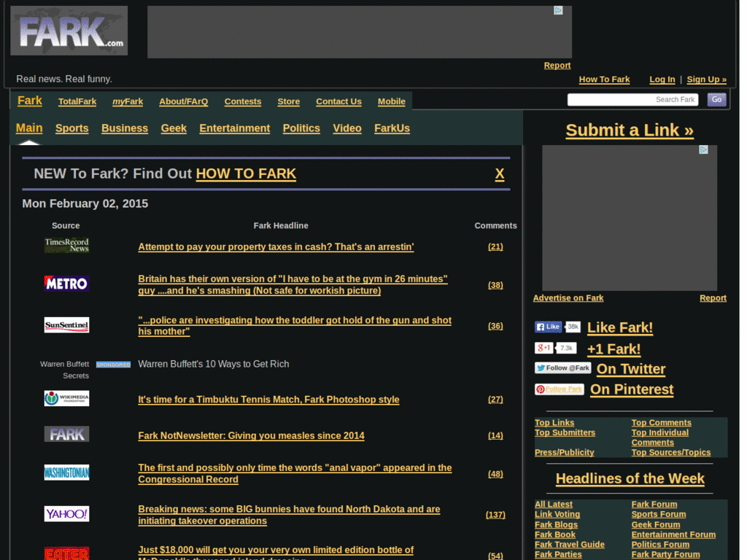Open the Warren Buffett's 10 Ways sponsored link
Image resolution: width=747 pixels, height=560 pixels.
click(x=214, y=364)
